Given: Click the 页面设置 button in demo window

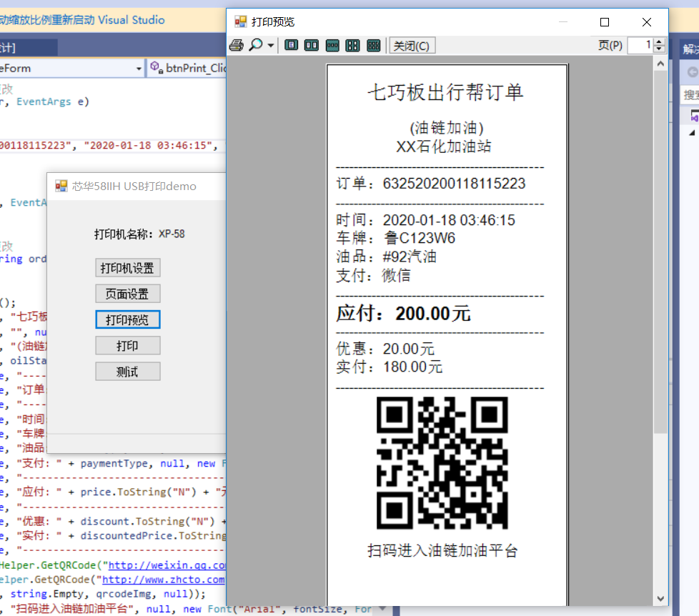Looking at the screenshot, I should point(127,294).
